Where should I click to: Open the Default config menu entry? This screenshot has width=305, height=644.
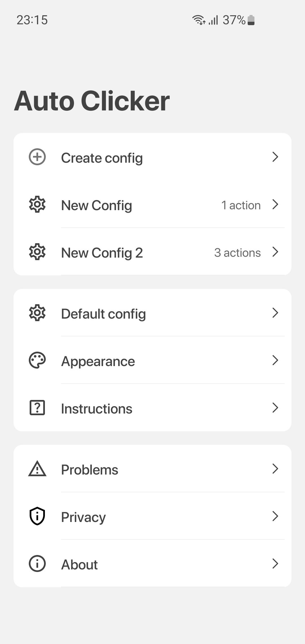152,313
